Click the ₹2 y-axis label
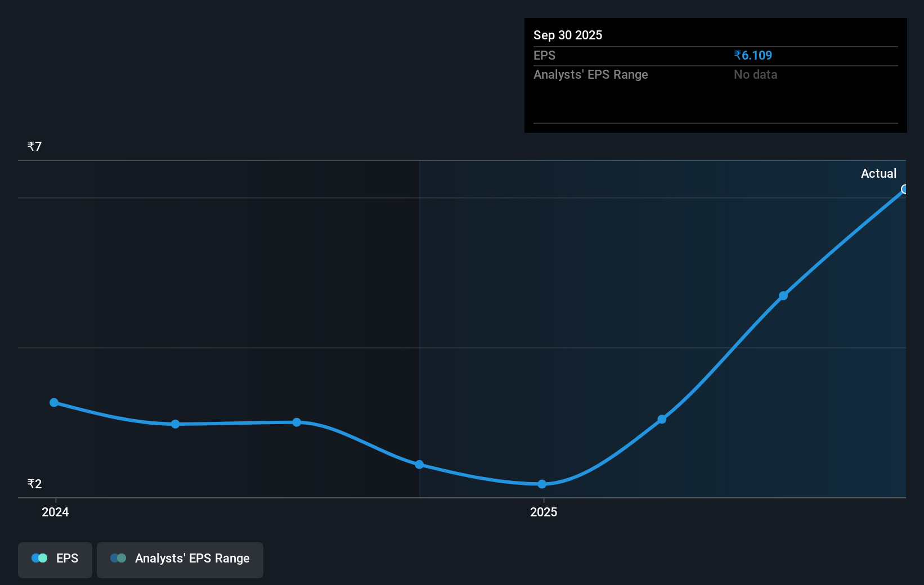Image resolution: width=924 pixels, height=585 pixels. (34, 484)
